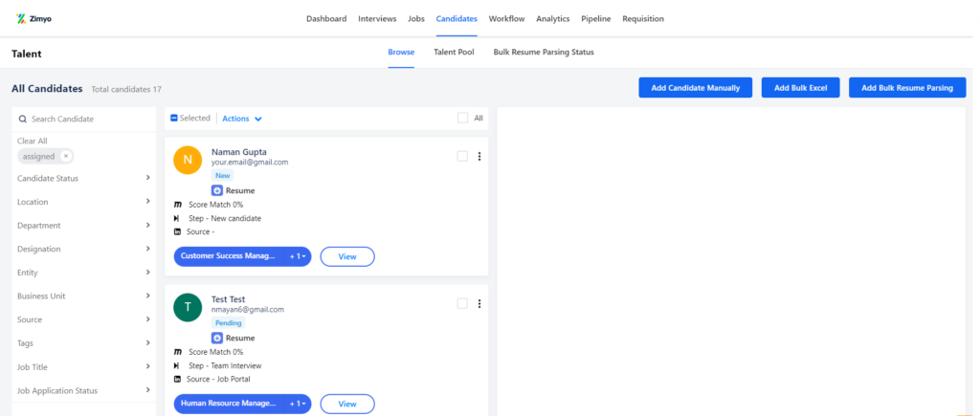The width and height of the screenshot is (980, 416).
Task: Open the Actions dropdown
Action: click(242, 119)
